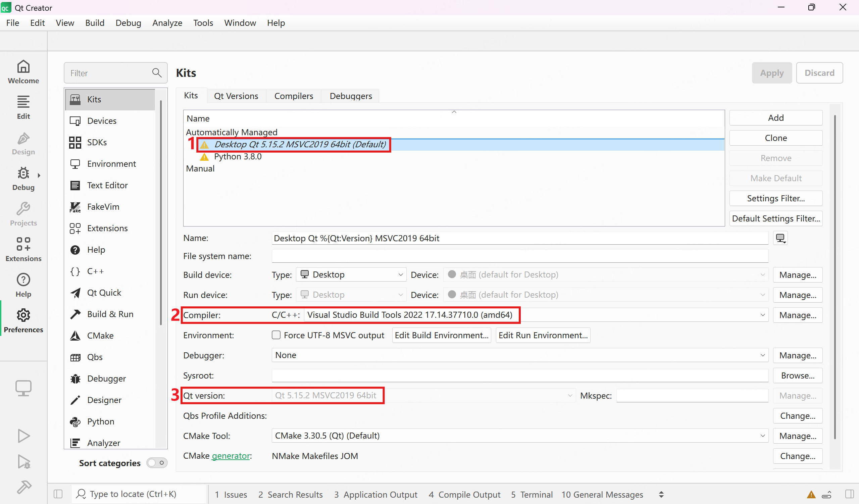Click the kit settings vertical scrollbar
Screen dimensions: 859x504
coord(835,278)
